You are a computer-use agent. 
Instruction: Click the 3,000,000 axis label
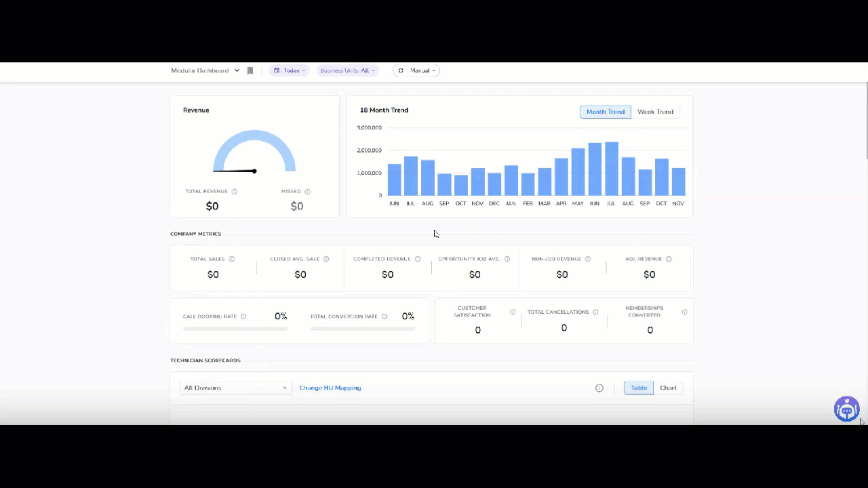[370, 127]
